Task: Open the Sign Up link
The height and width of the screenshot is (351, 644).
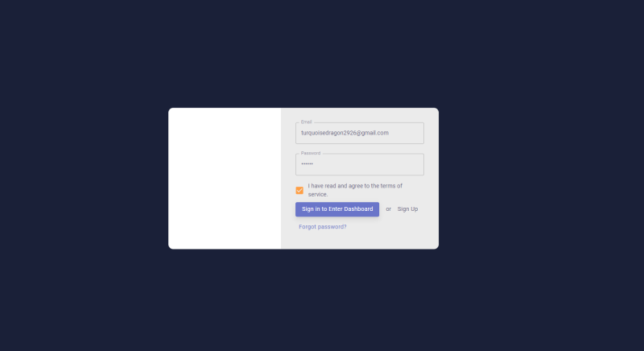Action: click(407, 209)
